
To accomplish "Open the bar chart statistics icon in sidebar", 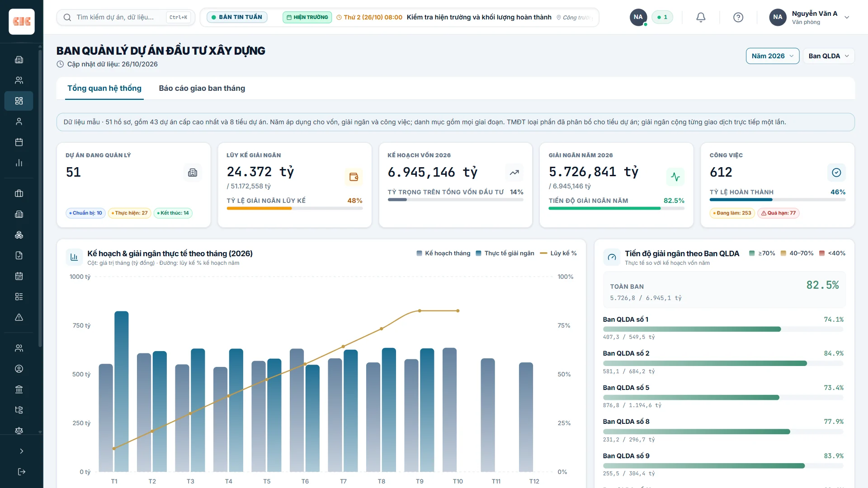I will click(19, 163).
